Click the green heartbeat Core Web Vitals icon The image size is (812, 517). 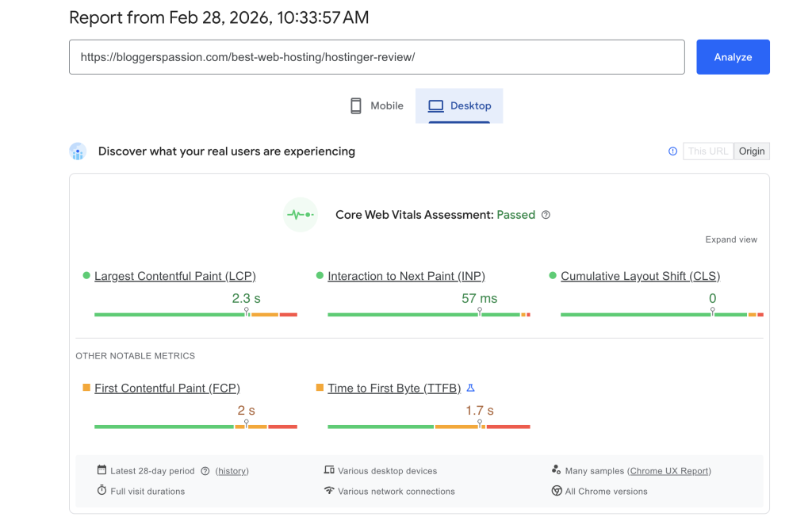300,214
